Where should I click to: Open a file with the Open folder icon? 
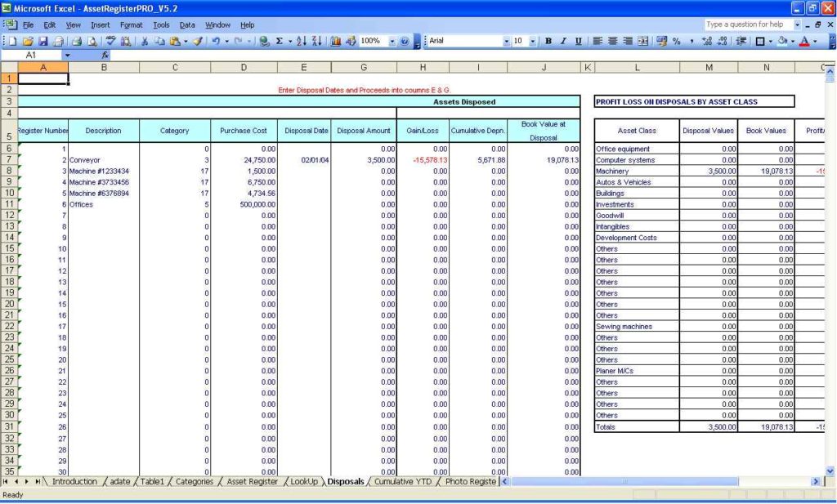tap(29, 41)
